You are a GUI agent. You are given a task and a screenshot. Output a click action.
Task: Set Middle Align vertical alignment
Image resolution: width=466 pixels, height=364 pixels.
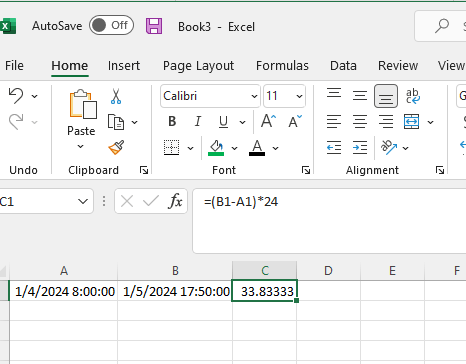click(x=360, y=96)
